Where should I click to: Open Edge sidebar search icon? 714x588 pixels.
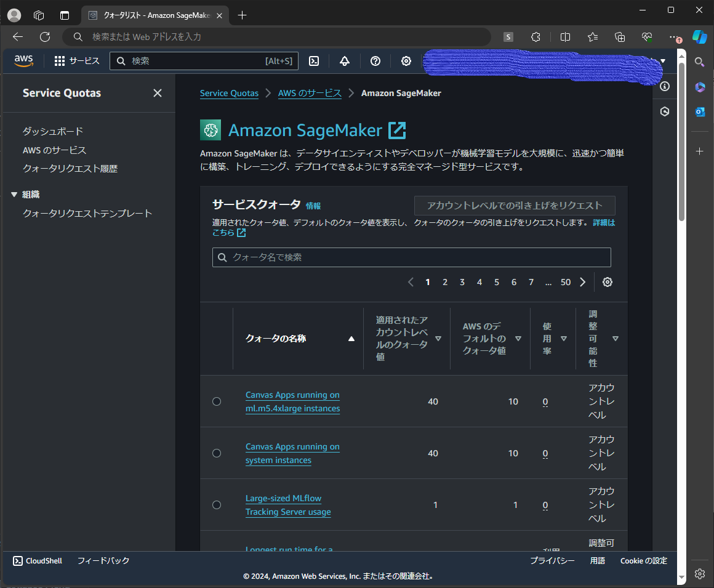point(700,62)
